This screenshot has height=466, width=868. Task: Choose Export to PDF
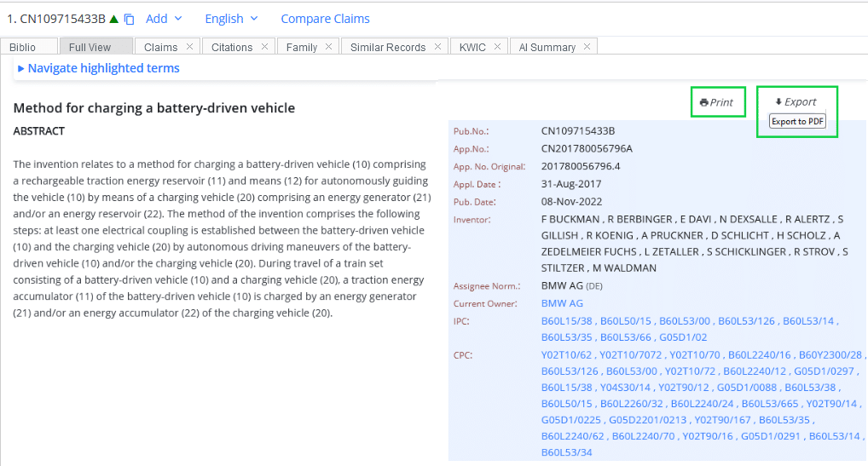pos(797,122)
